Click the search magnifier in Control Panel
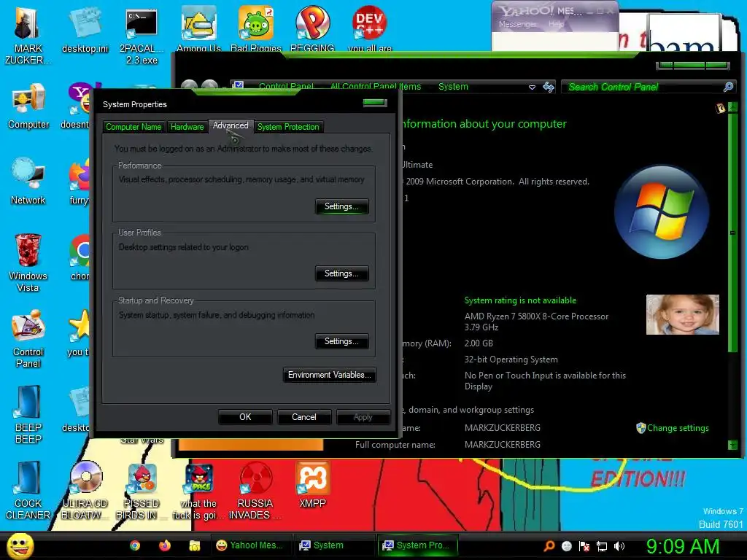Viewport: 747px width, 560px height. tap(728, 87)
